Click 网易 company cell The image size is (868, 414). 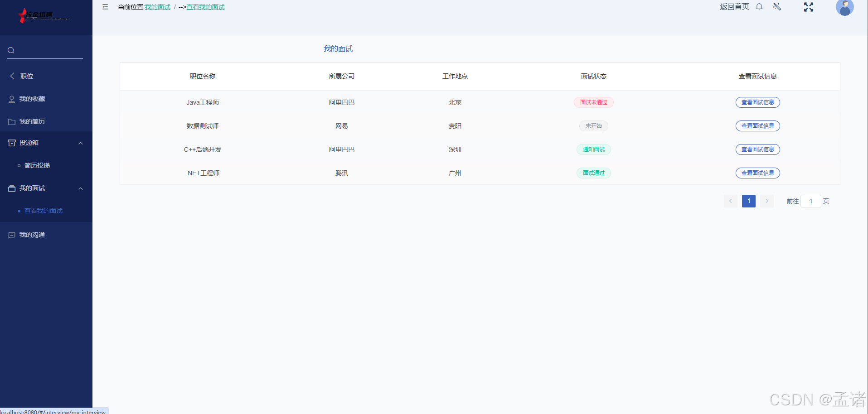(x=342, y=126)
